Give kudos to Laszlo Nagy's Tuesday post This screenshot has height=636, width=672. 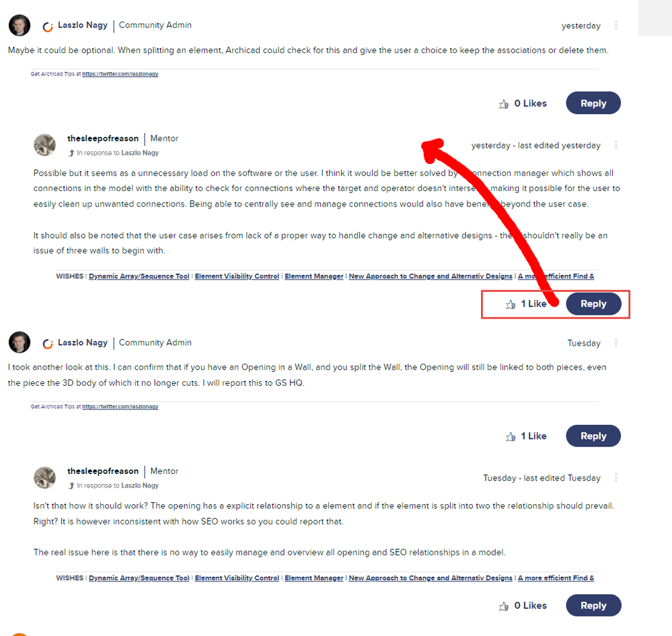point(511,436)
